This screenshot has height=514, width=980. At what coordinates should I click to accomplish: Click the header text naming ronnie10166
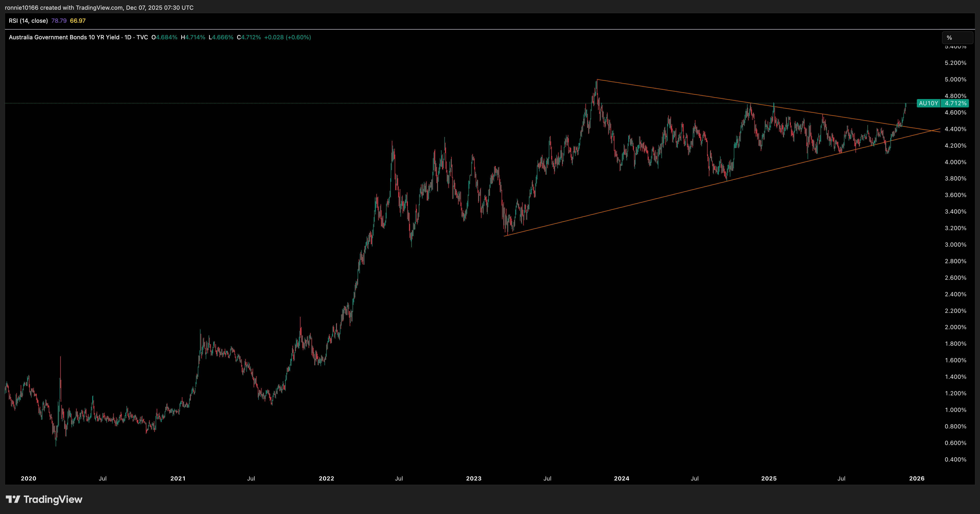pyautogui.click(x=99, y=8)
